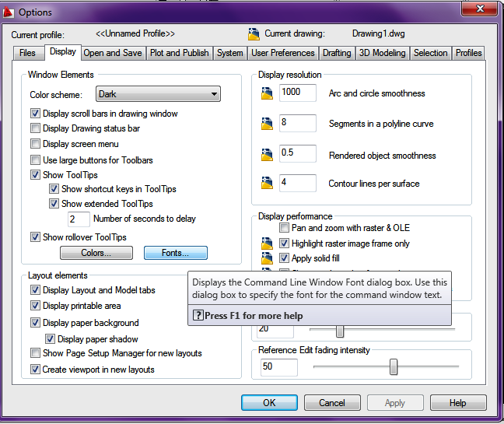This screenshot has width=504, height=424.
Task: Click the slider handle below the tooltip
Action: point(340,331)
